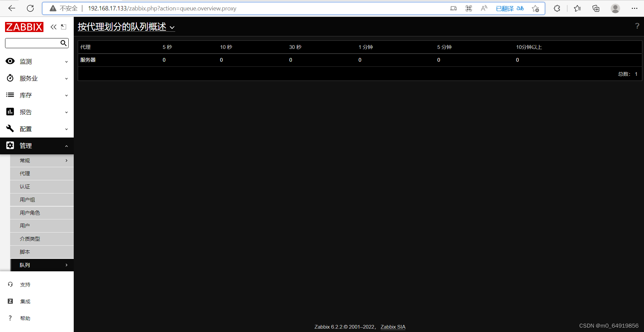Toggle sidebar auto-hide icon next to logo
This screenshot has height=332, width=644.
coord(64,27)
